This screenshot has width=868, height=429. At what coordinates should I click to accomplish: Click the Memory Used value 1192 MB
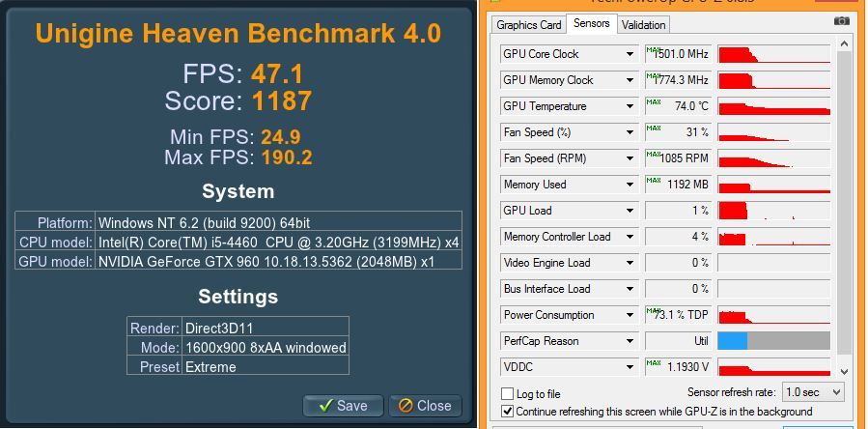678,185
